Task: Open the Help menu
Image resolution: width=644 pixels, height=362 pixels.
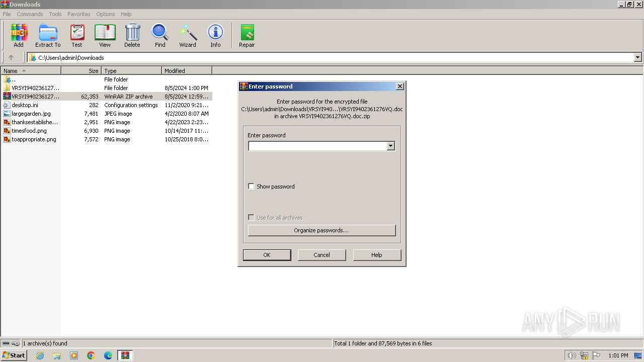Action: tap(126, 14)
